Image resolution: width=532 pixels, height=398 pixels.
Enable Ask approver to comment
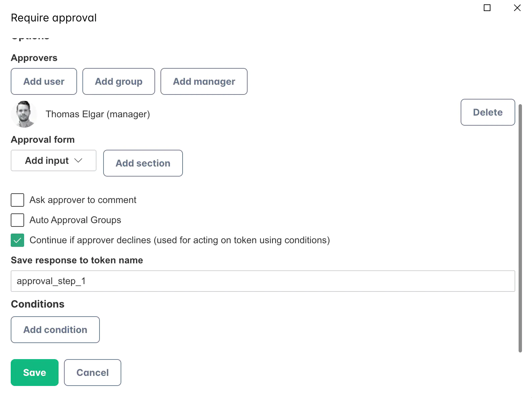pyautogui.click(x=17, y=200)
